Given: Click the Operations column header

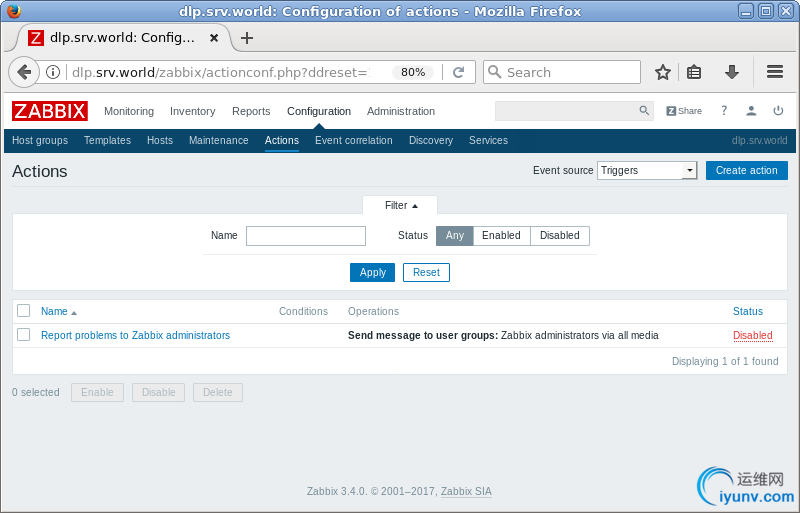Looking at the screenshot, I should (373, 311).
